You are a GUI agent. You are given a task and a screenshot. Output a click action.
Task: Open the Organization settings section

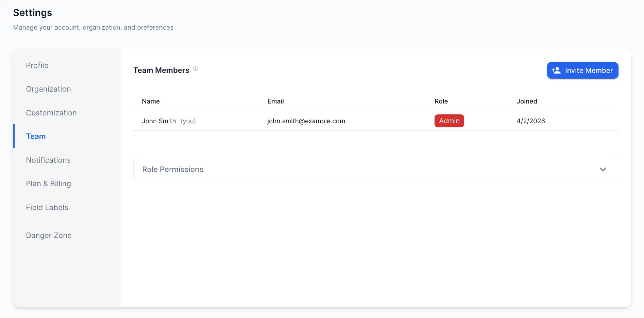pyautogui.click(x=48, y=89)
